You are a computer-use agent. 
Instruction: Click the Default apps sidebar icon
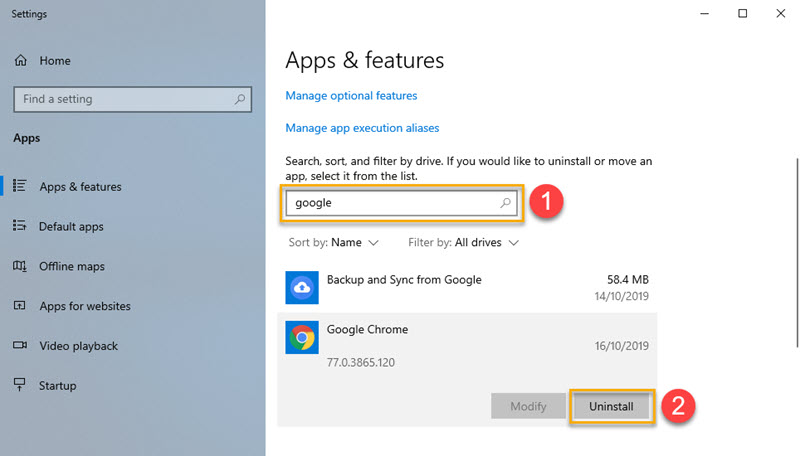click(x=19, y=226)
